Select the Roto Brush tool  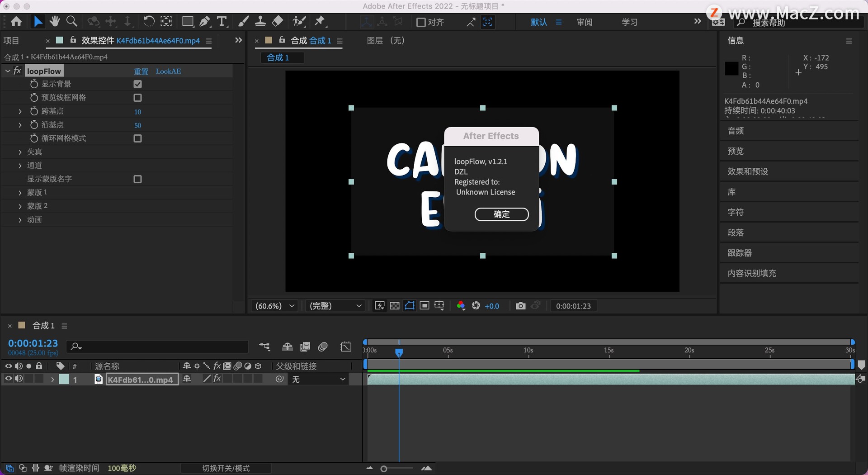[x=299, y=22]
